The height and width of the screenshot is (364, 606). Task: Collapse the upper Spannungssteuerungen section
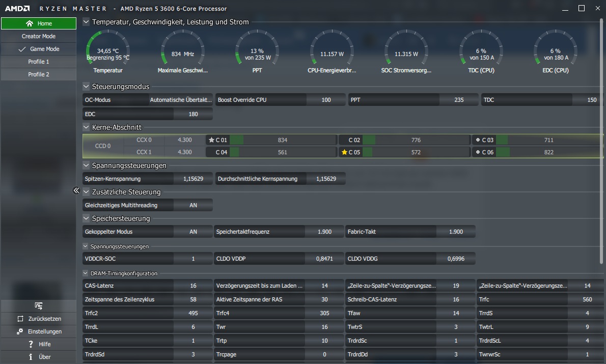coord(86,165)
